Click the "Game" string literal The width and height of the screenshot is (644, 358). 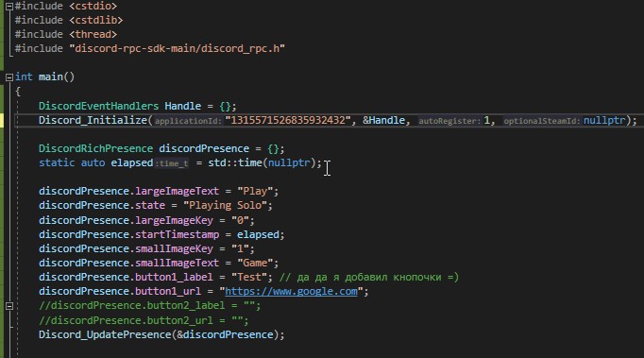coord(255,263)
